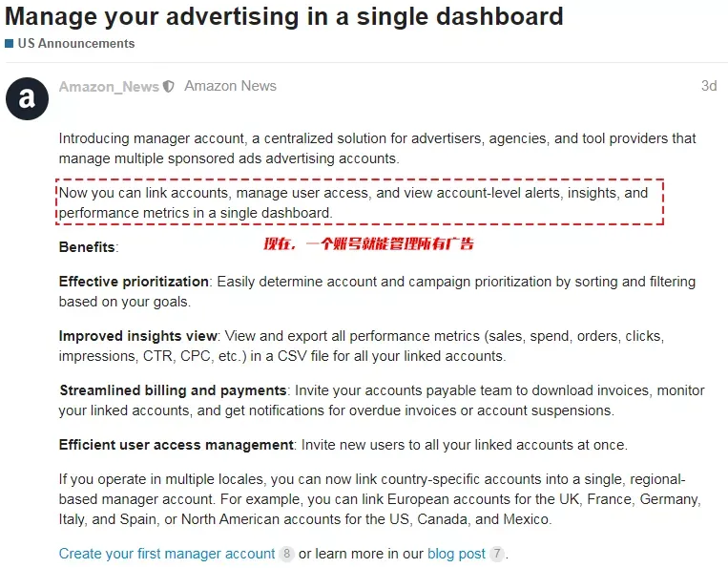Open the blog post link
728x568 pixels.
456,553
